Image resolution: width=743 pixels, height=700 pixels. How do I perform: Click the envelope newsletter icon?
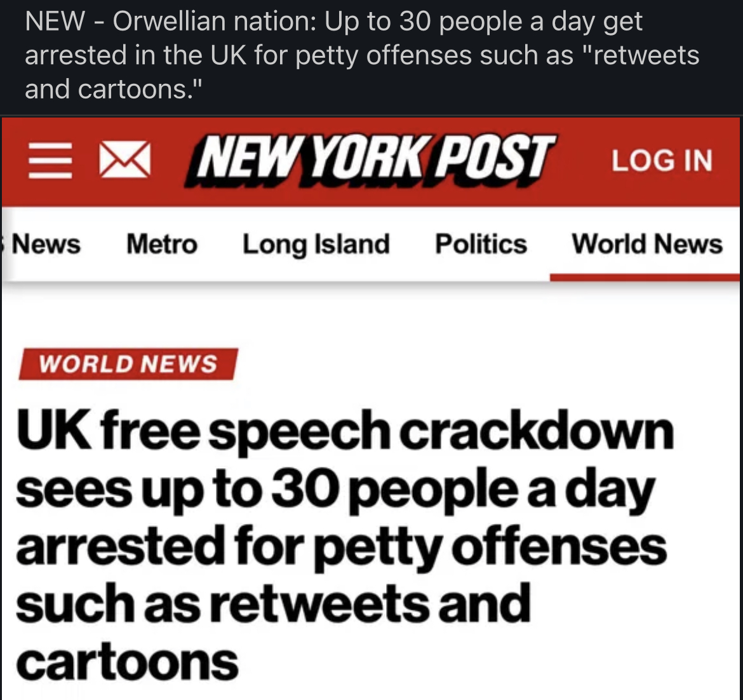pos(124,159)
